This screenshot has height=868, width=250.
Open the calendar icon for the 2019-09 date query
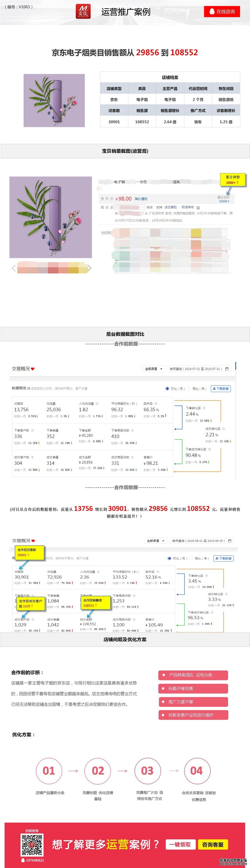(229, 540)
